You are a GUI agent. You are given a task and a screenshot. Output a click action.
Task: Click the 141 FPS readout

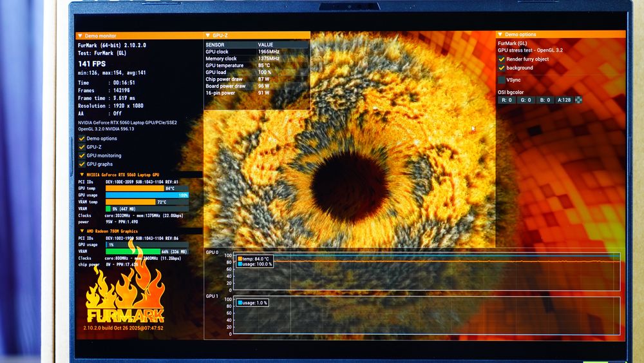click(91, 64)
